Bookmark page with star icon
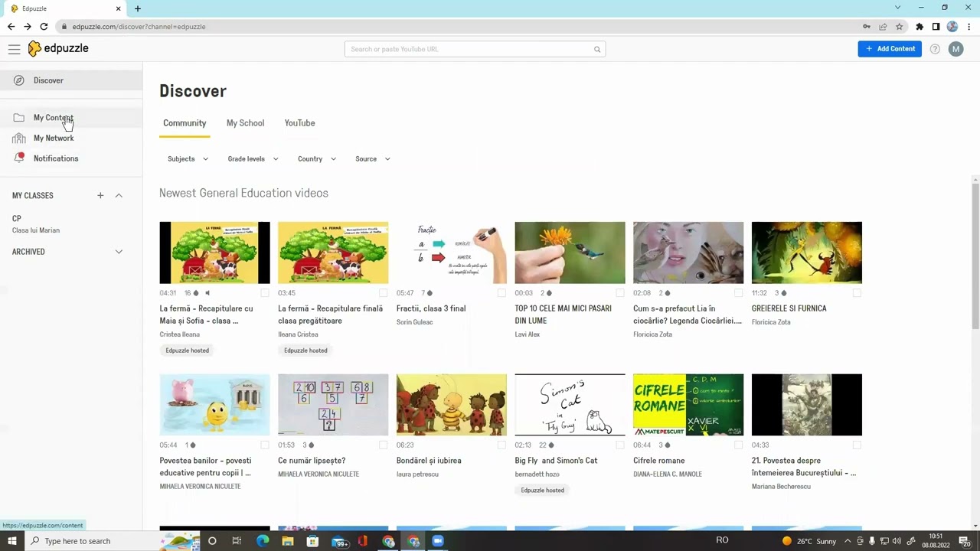 900,27
